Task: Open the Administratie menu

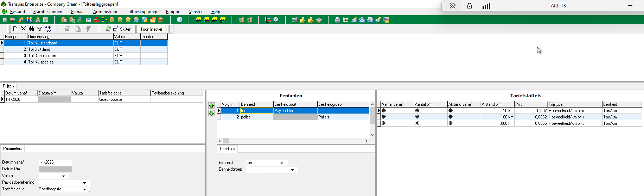Action: (106, 12)
